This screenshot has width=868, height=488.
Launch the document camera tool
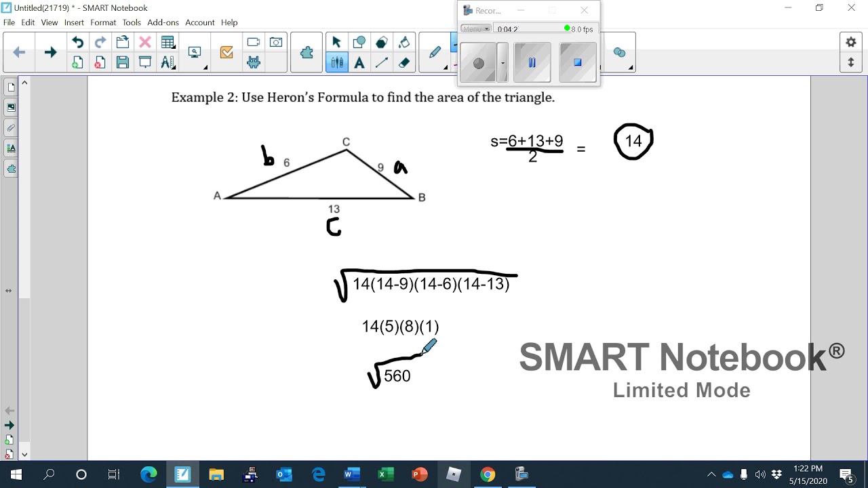point(254,43)
